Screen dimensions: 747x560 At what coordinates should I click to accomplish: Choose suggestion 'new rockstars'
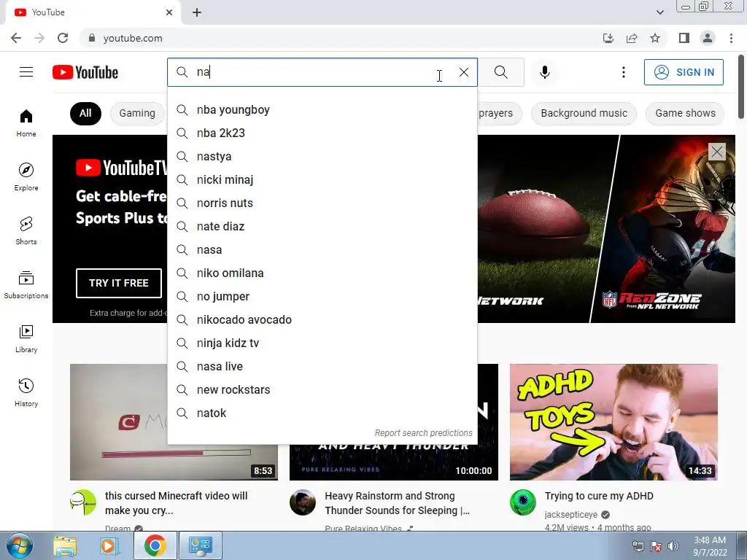pos(322,390)
